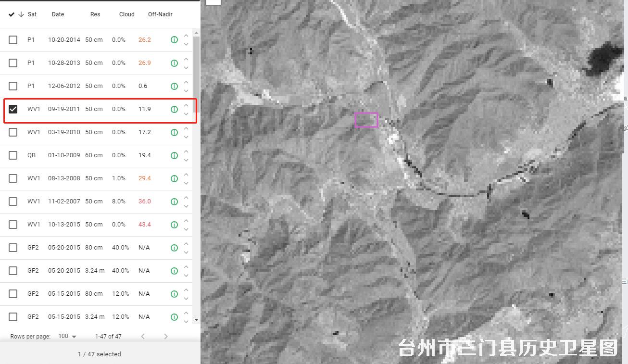Show info for QB 01-10-2009 image
628x364 pixels.
[x=174, y=155]
